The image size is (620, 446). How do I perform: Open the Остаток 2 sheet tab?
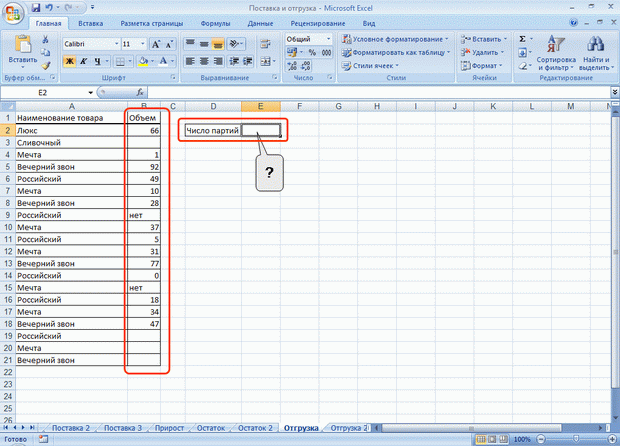255,428
